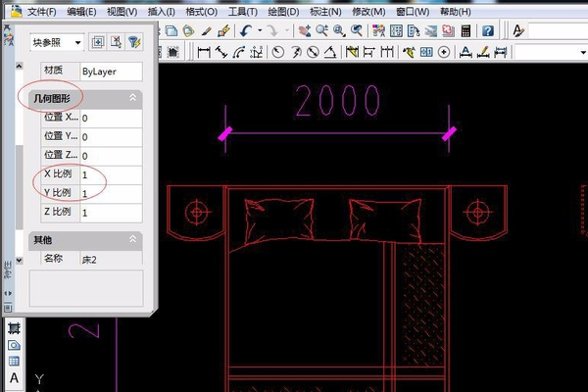
Task: Open the 标注(N) dimension menu
Action: pos(325,12)
